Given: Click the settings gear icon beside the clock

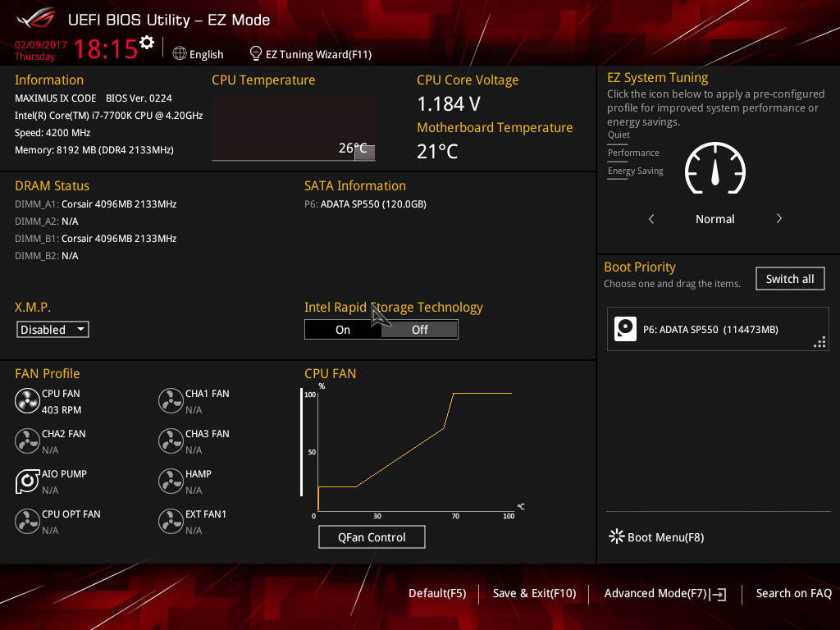Looking at the screenshot, I should [x=147, y=43].
